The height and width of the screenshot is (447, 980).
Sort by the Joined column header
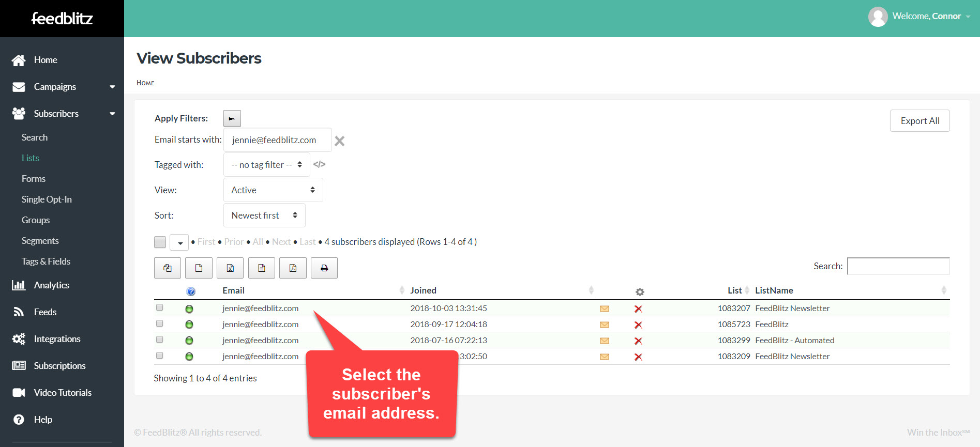424,290
